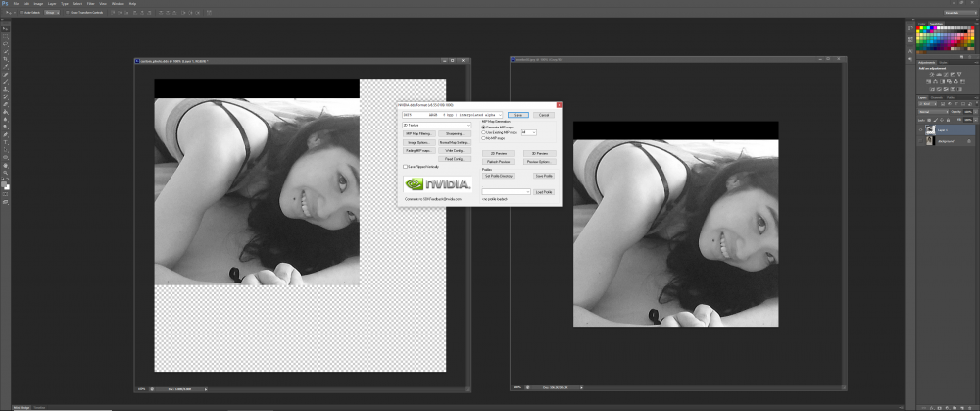Viewport: 980px width, 411px height.
Task: Click the Opacity value field
Action: pos(968,112)
